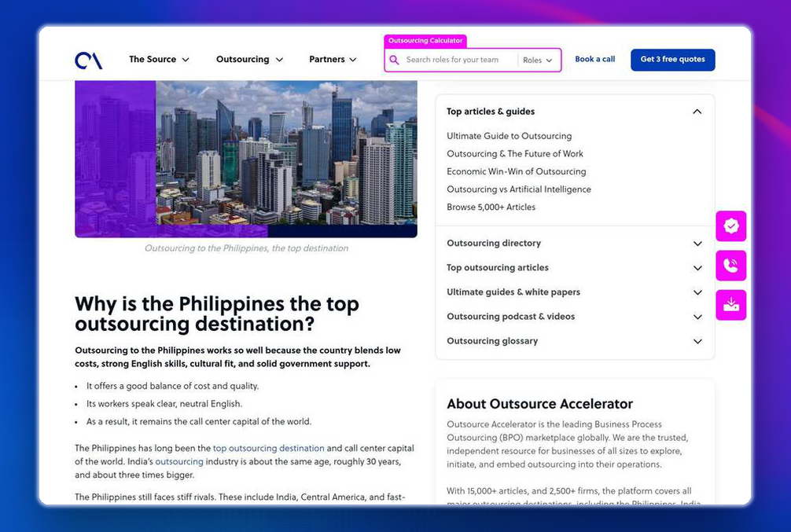This screenshot has width=791, height=532.
Task: Focus the Search roles for your team field
Action: 452,60
